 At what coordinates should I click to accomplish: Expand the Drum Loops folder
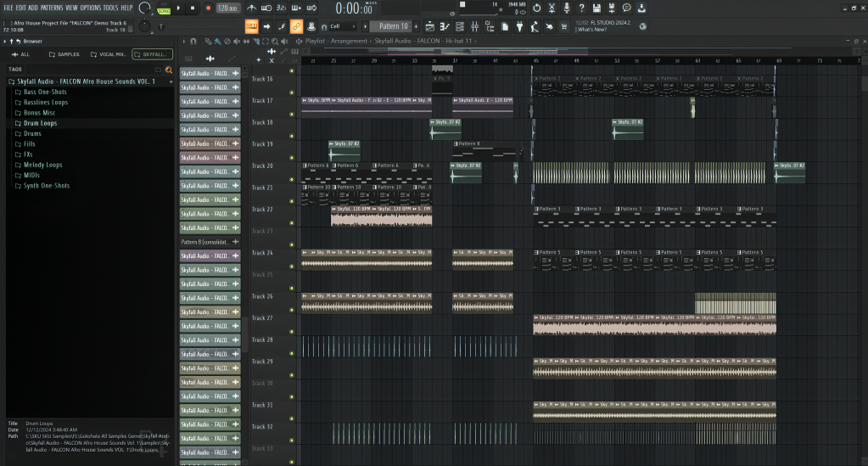pos(40,123)
